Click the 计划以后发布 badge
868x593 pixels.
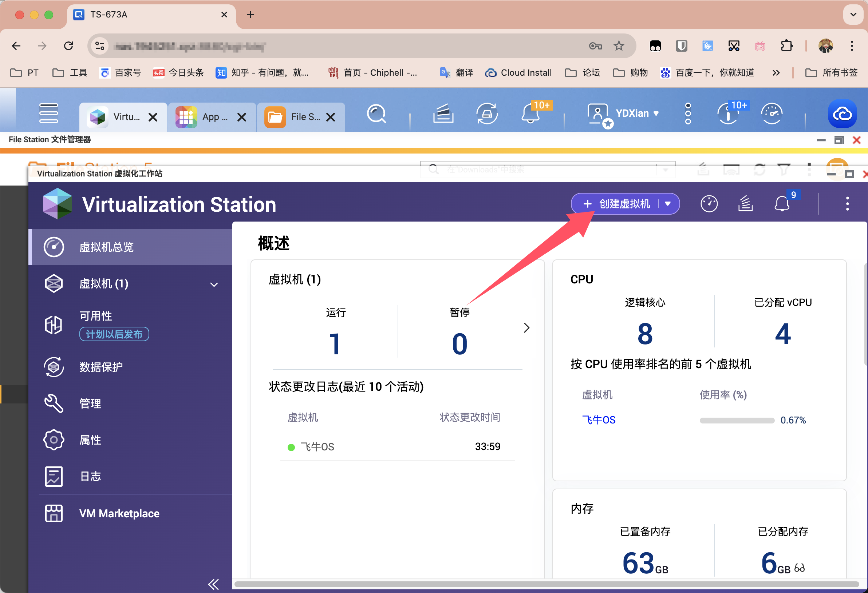click(114, 334)
